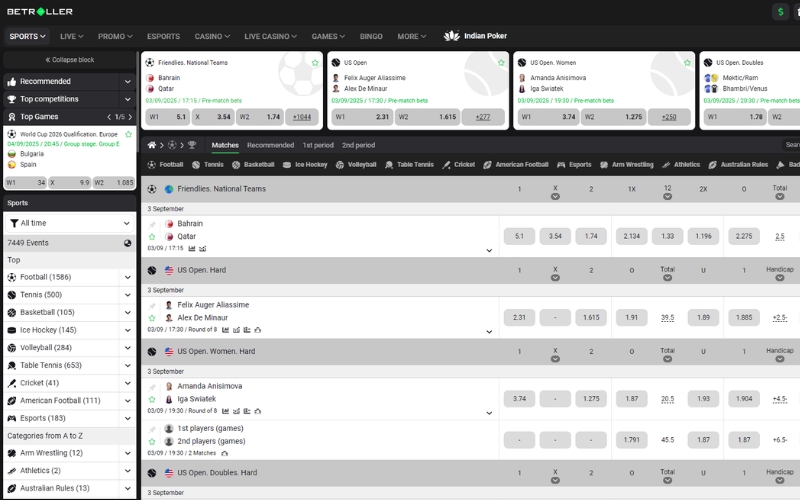
Task: Select Basketball in sports strip
Action: coord(253,164)
